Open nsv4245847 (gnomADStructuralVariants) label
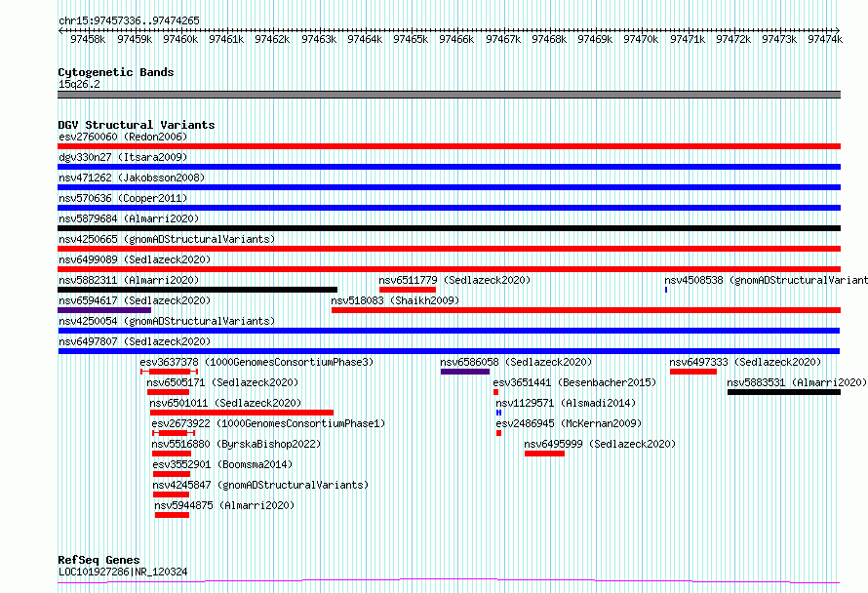This screenshot has height=593, width=868. (x=260, y=485)
